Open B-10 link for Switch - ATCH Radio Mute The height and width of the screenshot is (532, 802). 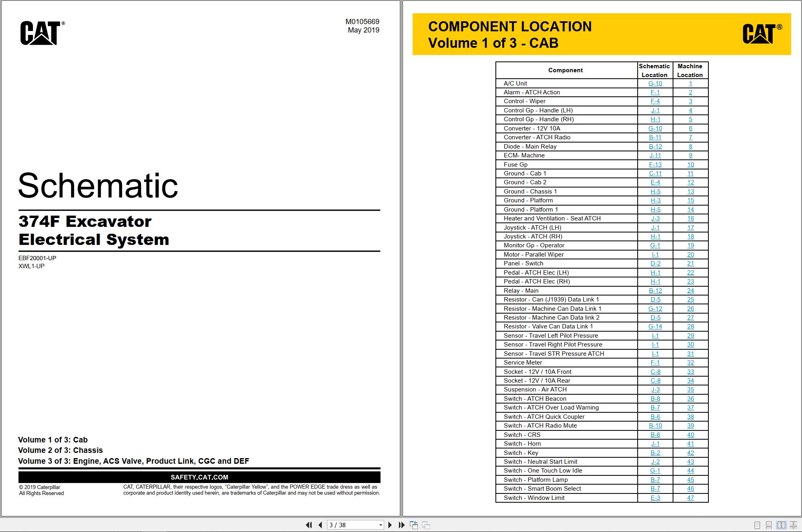(x=655, y=426)
